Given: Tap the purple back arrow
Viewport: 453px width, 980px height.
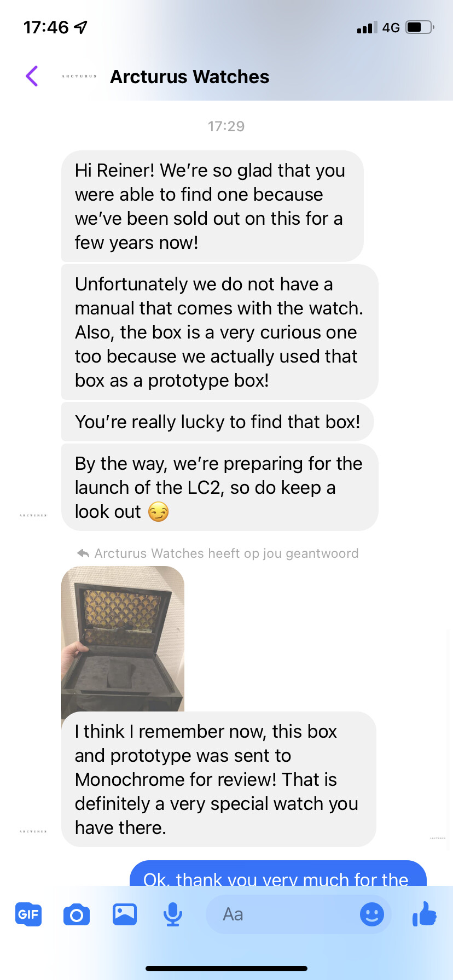Looking at the screenshot, I should coord(32,76).
